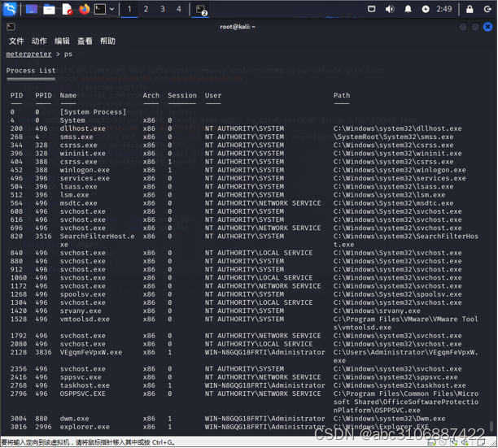
Task: Select wininit.exe process name
Action: 82,154
